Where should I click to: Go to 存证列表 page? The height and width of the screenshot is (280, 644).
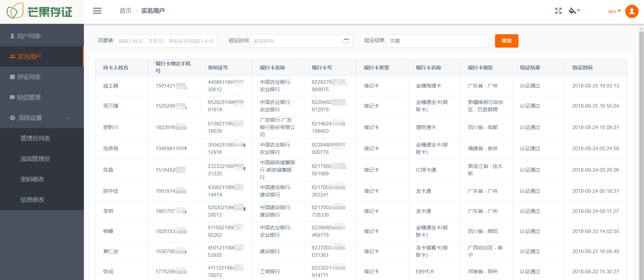29,77
